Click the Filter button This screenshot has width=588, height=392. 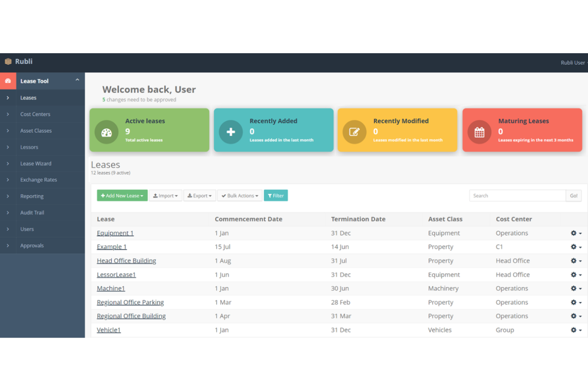click(x=276, y=195)
